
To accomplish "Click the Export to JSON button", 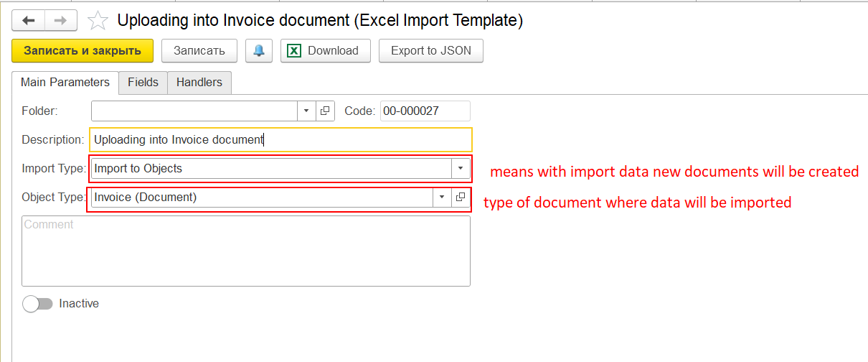I will tap(431, 51).
